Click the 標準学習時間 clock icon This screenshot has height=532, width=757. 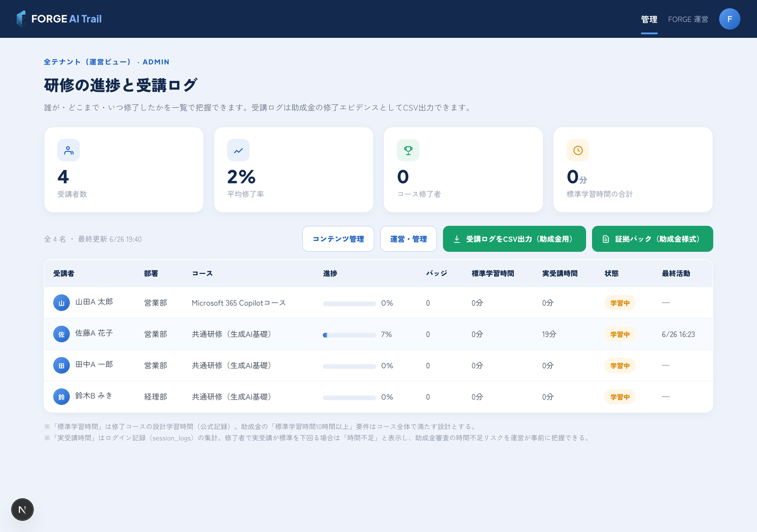(x=578, y=150)
